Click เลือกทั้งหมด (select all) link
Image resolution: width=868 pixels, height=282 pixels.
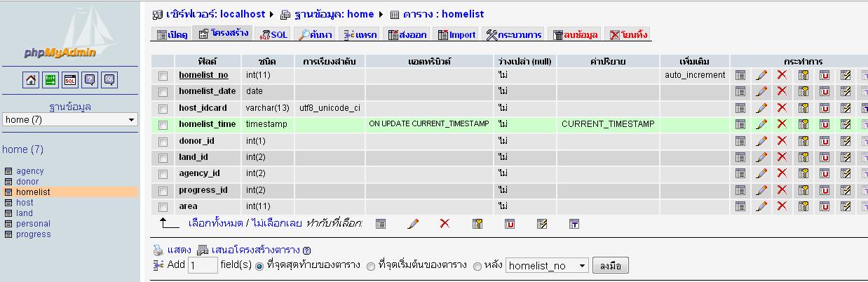217,224
